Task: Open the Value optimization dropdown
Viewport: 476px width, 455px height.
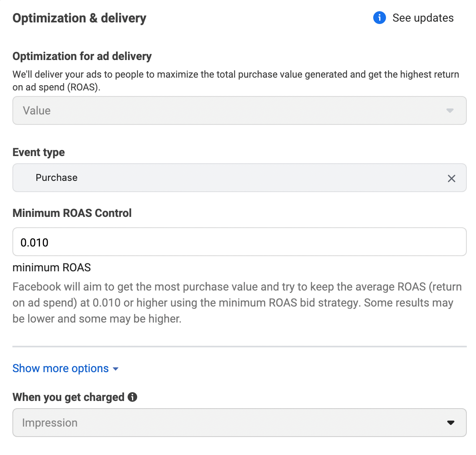Action: [239, 110]
